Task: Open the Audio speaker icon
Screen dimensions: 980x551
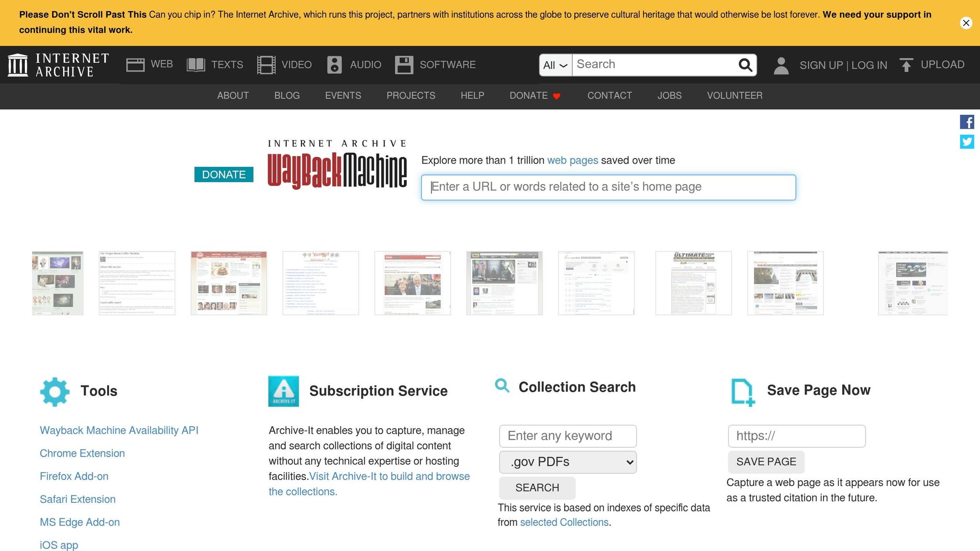Action: tap(334, 65)
